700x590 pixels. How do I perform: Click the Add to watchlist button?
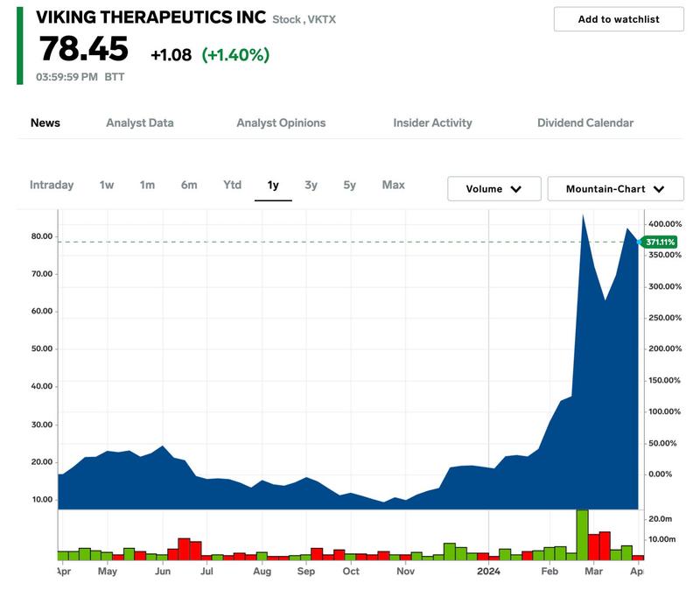619,19
